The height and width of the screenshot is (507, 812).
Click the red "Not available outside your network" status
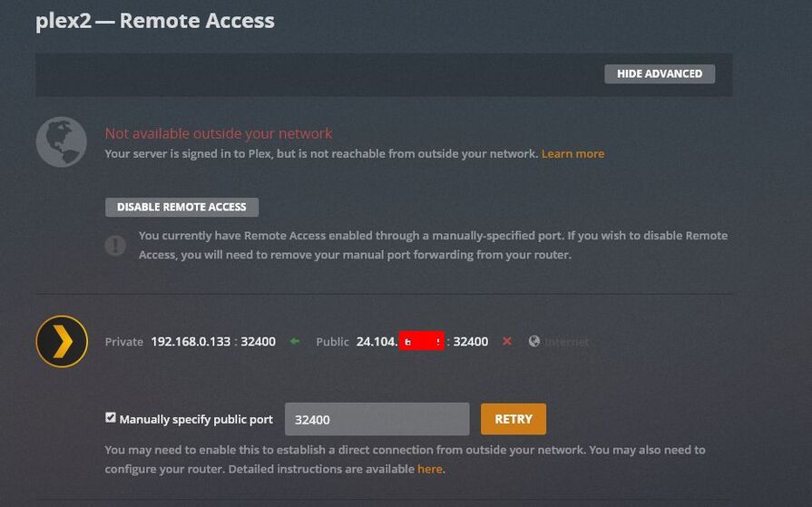click(x=219, y=133)
